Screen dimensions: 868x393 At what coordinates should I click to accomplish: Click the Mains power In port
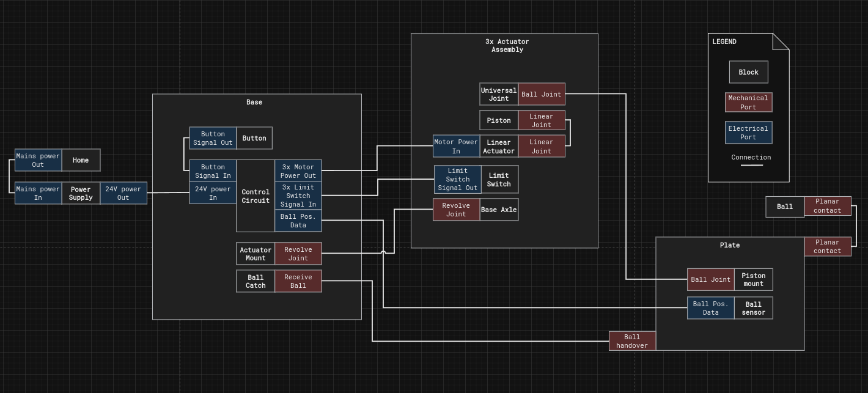[x=38, y=193]
